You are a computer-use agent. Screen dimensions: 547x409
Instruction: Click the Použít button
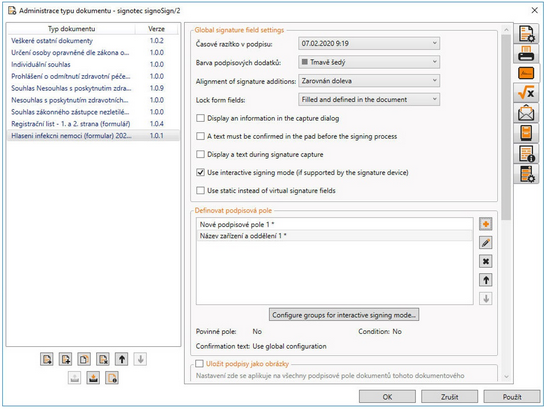(x=512, y=397)
